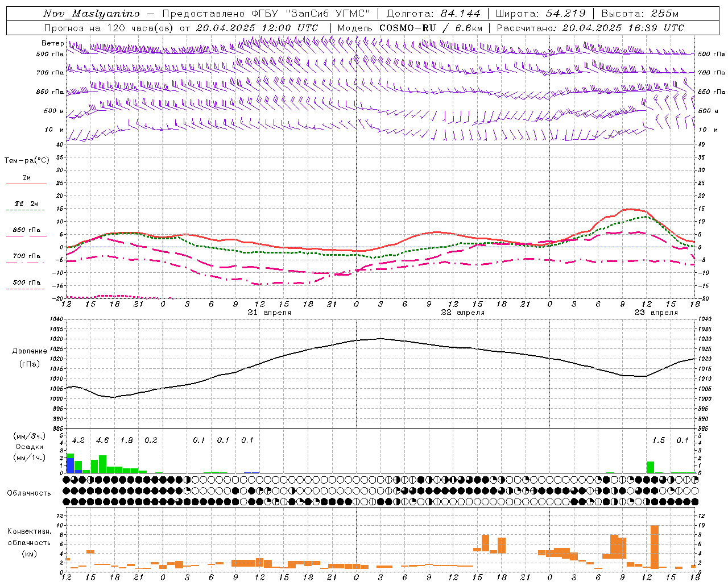Screen dimensions: 728x582
Task: Click the Ветер wind panel label
Action: click(x=52, y=43)
